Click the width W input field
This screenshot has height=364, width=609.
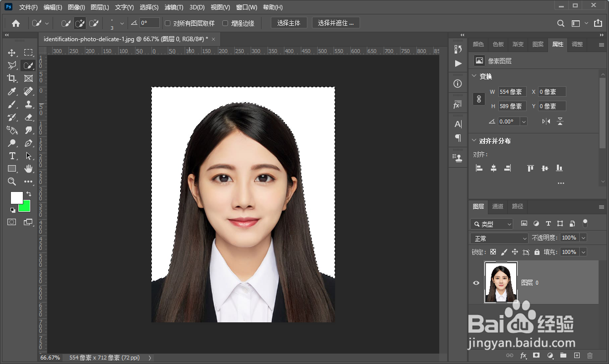pyautogui.click(x=512, y=92)
